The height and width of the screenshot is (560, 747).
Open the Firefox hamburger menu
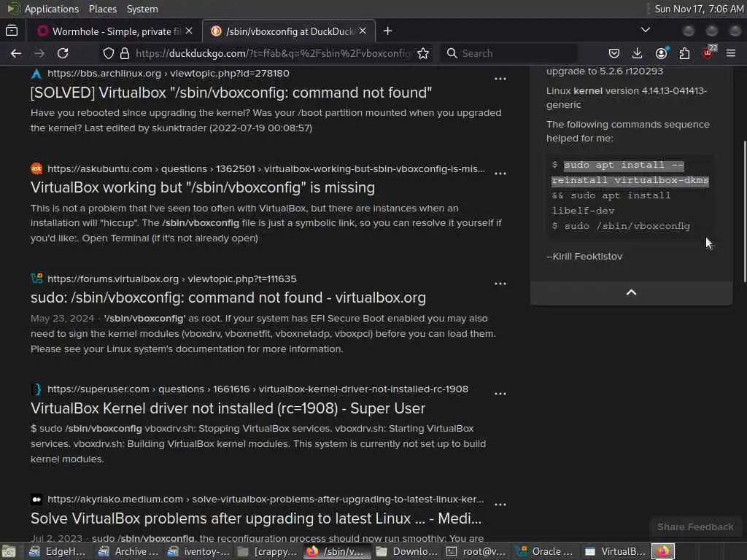tap(731, 53)
